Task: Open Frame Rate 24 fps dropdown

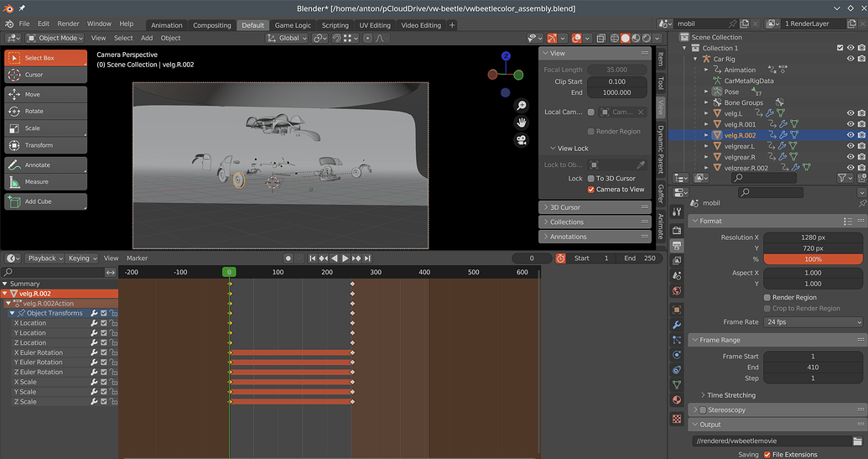Action: tap(813, 322)
